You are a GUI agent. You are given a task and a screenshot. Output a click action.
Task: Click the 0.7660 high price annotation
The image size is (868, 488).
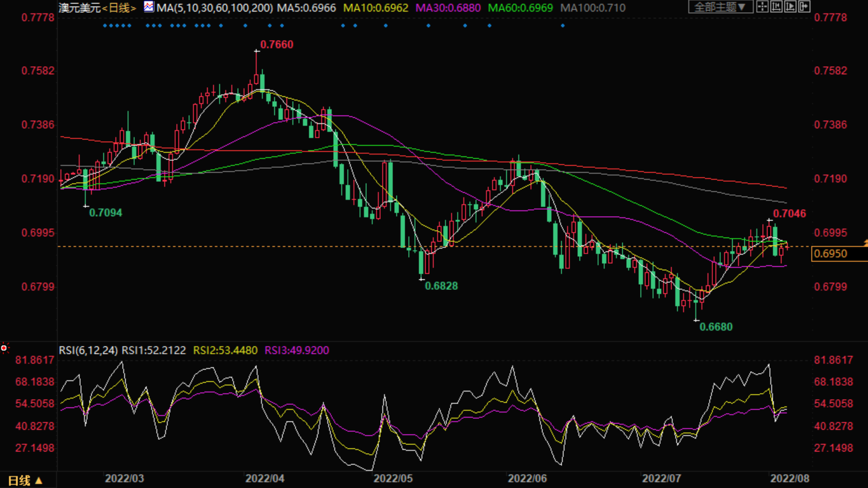[277, 45]
